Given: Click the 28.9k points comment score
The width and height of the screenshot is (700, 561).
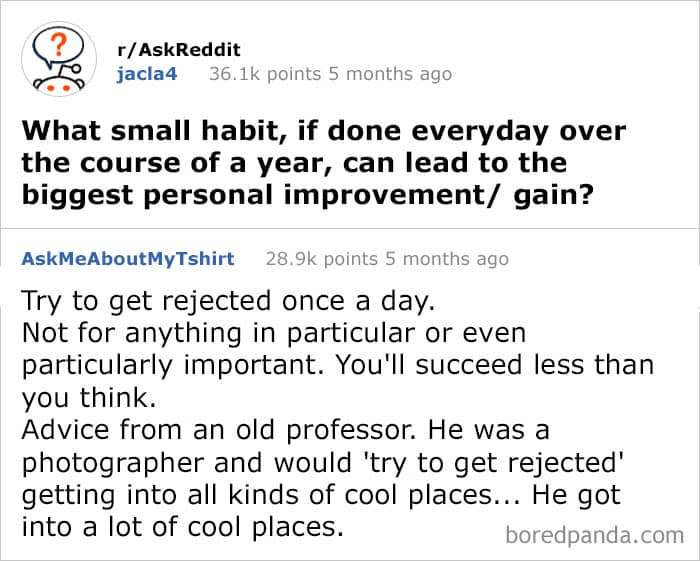Looking at the screenshot, I should (x=323, y=259).
